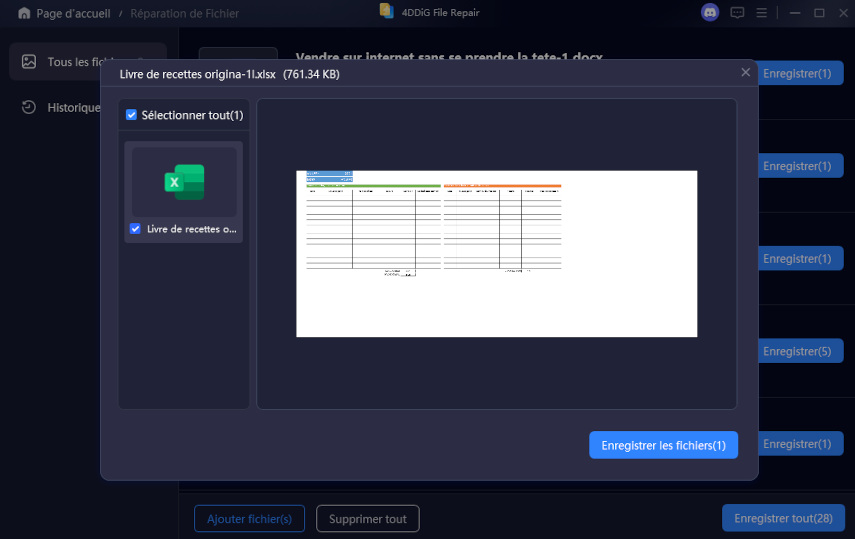Click Supprimer tout button
The width and height of the screenshot is (855, 539).
click(368, 519)
